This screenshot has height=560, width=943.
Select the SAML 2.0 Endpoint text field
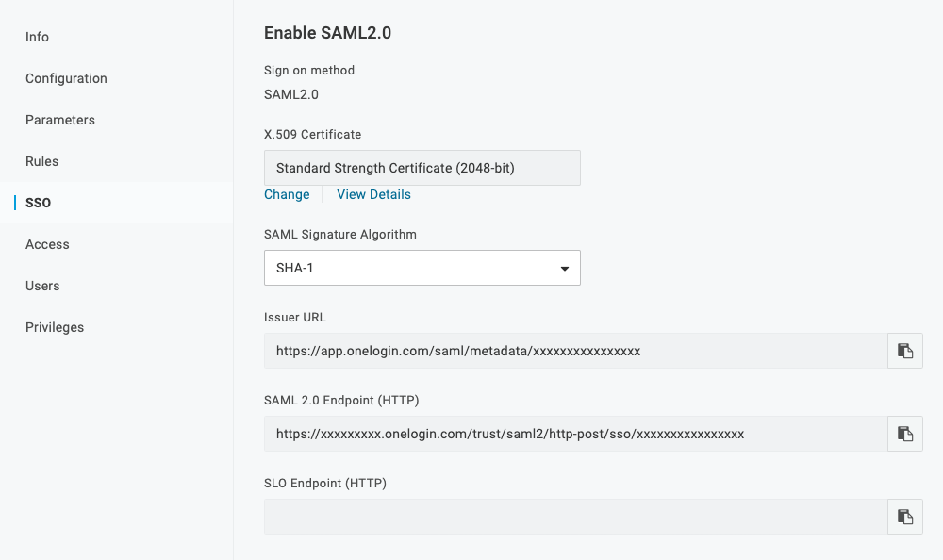coord(575,434)
